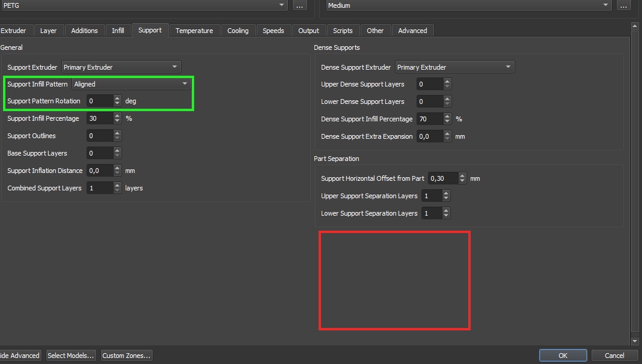This screenshot has width=642, height=364.
Task: Select the Cooling tab
Action: coord(237,31)
